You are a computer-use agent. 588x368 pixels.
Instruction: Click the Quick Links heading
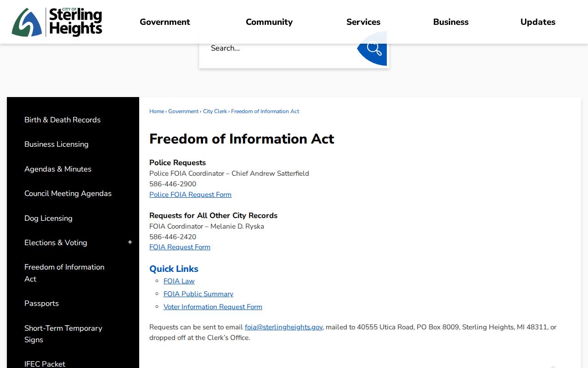(x=174, y=269)
